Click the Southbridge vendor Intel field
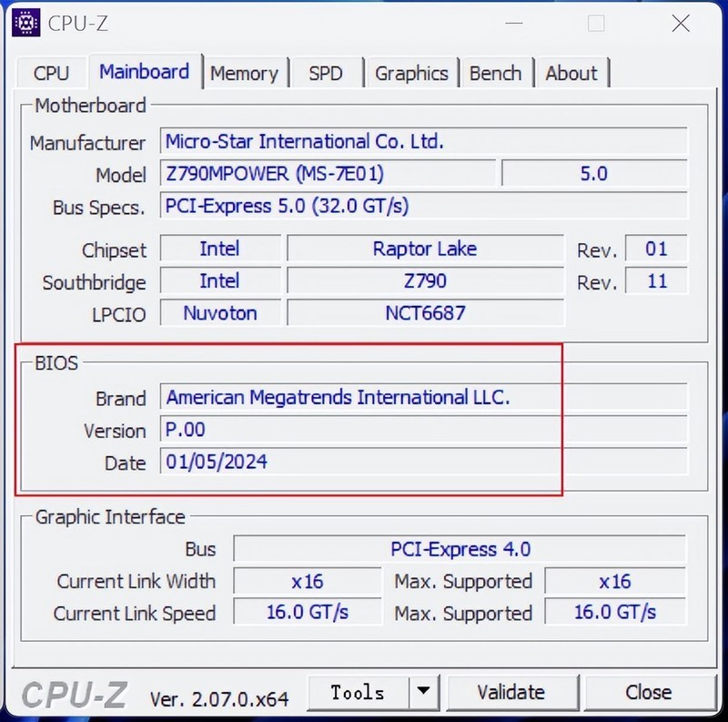The width and height of the screenshot is (728, 722). tap(220, 280)
